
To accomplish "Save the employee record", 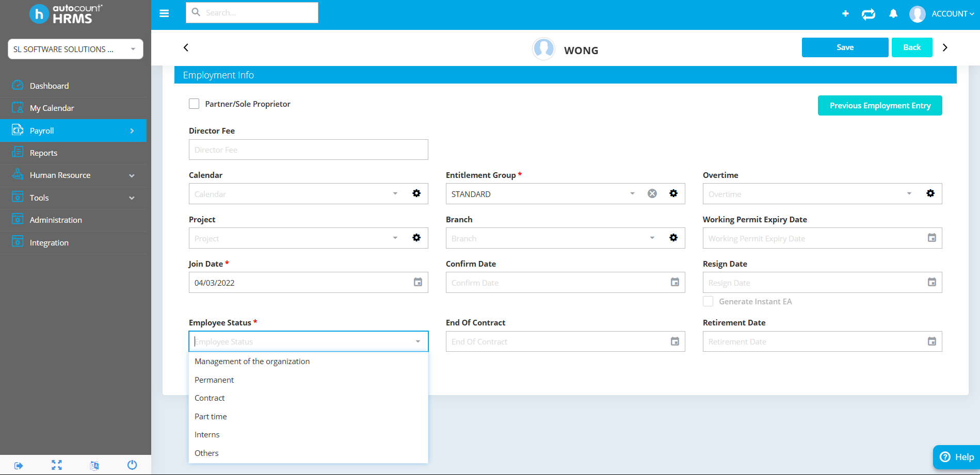I will 845,47.
